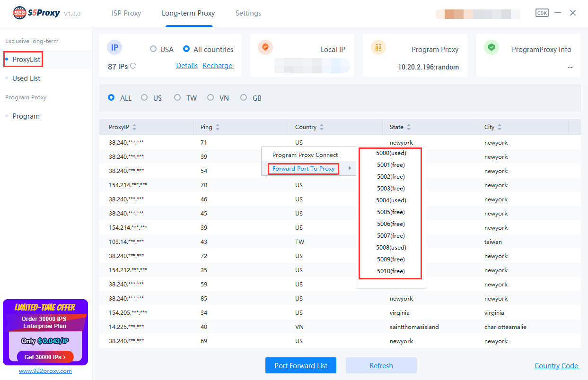This screenshot has width=588, height=380.
Task: Open Program in the sidebar
Action: tap(26, 116)
